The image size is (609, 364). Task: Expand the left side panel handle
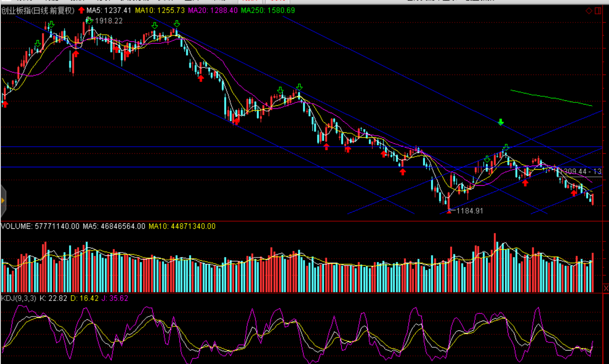(3, 200)
